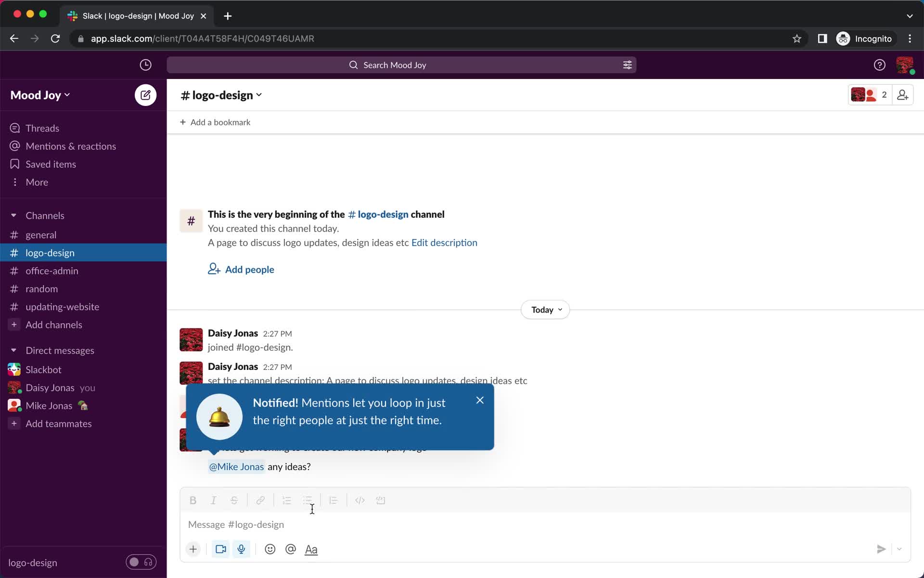Screen dimensions: 924x578
Task: Go to office-admin channel
Action: (83, 271)
